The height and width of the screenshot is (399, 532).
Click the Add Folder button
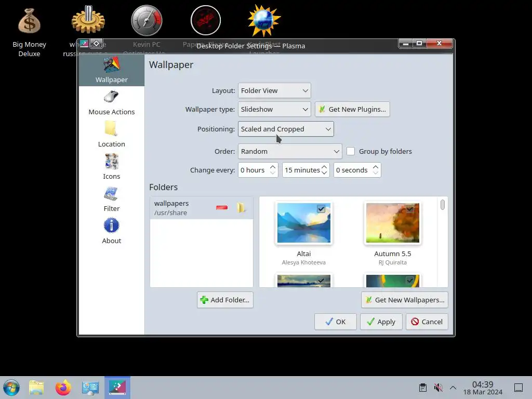225,300
